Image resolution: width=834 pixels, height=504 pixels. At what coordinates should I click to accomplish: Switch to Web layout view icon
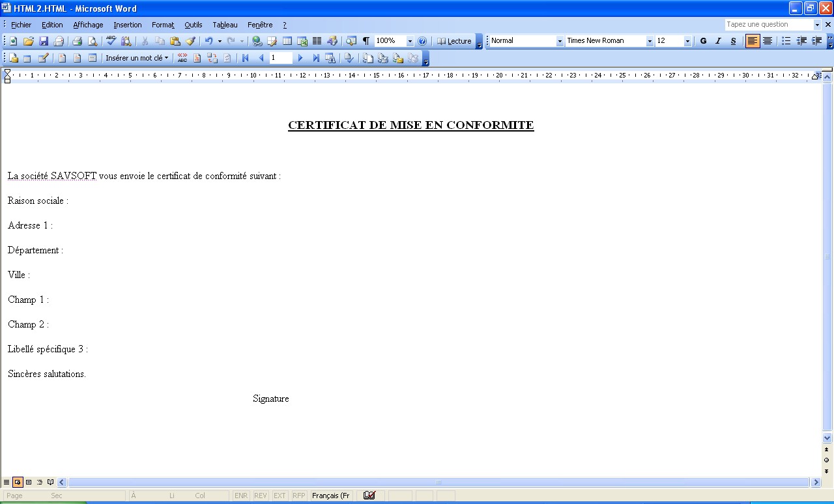click(18, 482)
